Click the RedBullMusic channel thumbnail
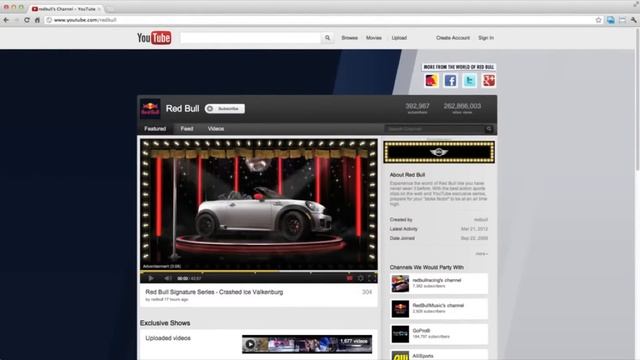Screen dimensions: 640x360 click(x=400, y=309)
